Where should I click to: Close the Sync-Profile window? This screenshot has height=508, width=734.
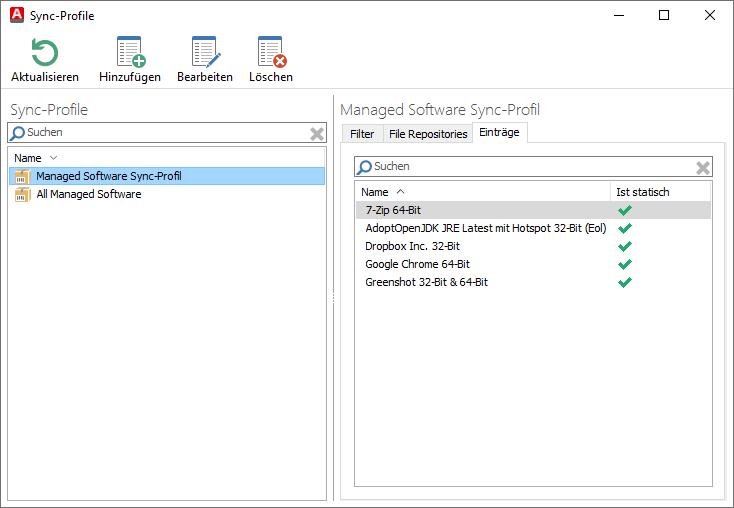[x=710, y=15]
